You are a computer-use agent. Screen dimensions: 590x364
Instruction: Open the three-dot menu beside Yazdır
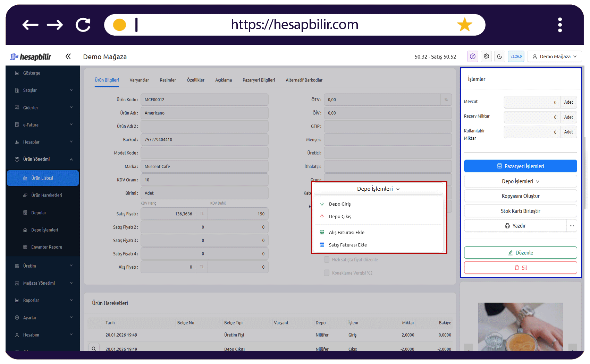point(572,226)
